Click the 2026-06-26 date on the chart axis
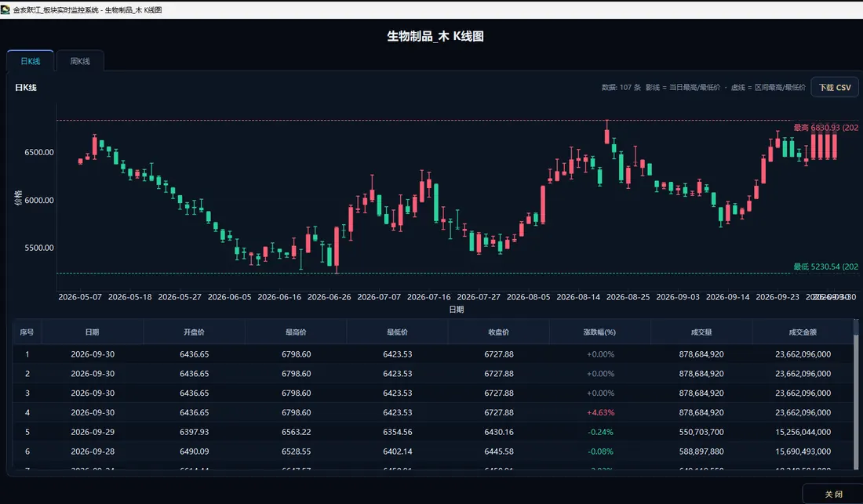 pos(330,297)
